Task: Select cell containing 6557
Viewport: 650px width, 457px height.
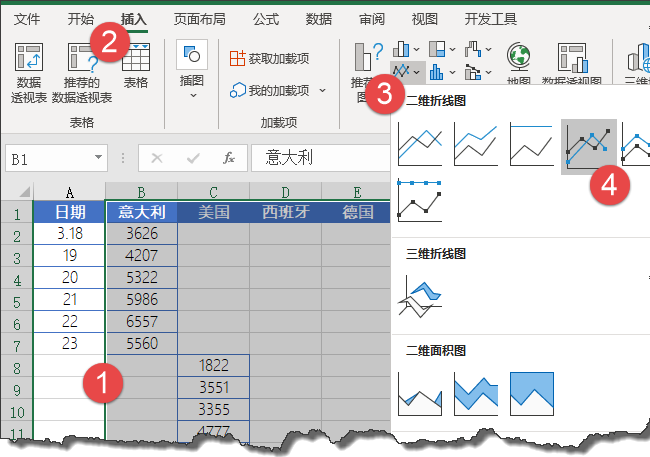Action: click(142, 321)
